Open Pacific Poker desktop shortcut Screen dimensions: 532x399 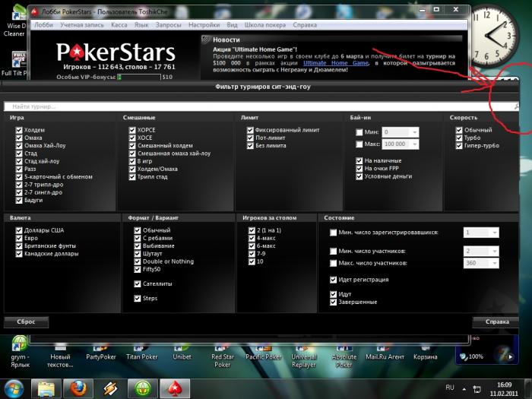pos(263,353)
